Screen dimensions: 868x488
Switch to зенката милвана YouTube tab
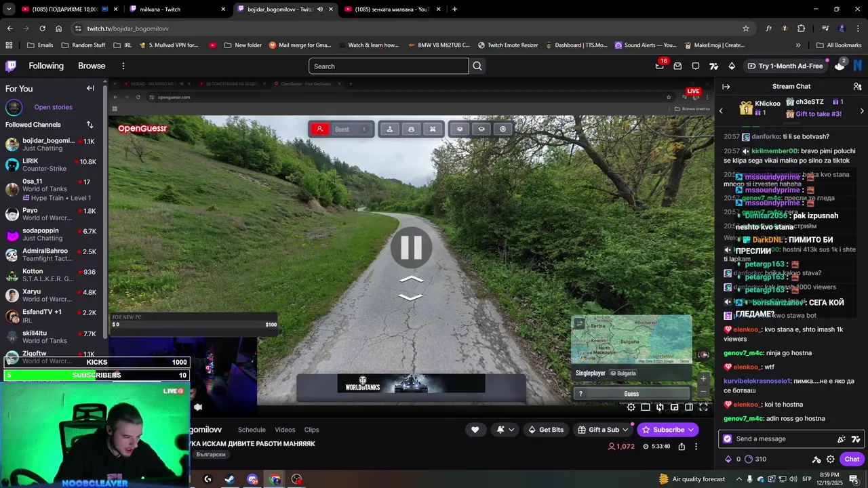(x=393, y=9)
